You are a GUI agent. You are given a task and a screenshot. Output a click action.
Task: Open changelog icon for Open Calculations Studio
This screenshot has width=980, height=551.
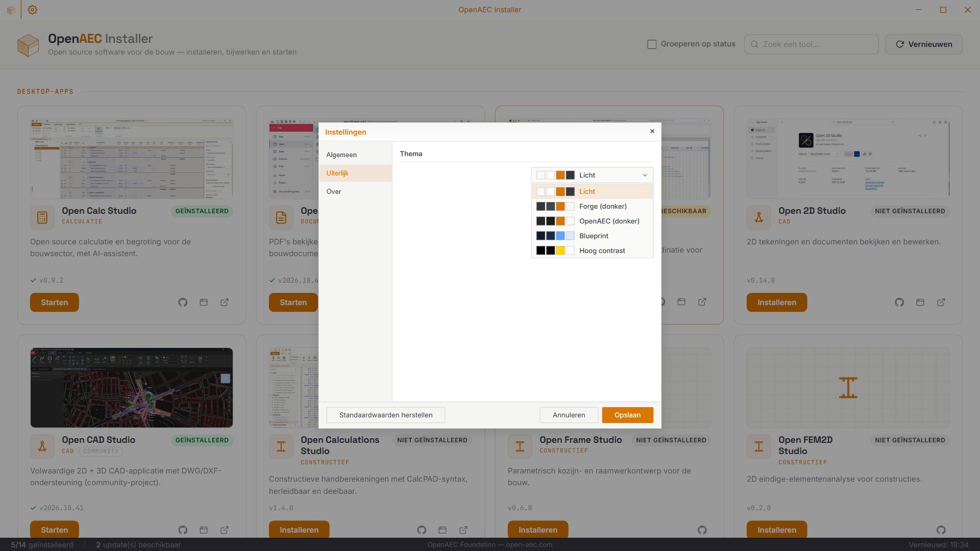[x=443, y=530]
